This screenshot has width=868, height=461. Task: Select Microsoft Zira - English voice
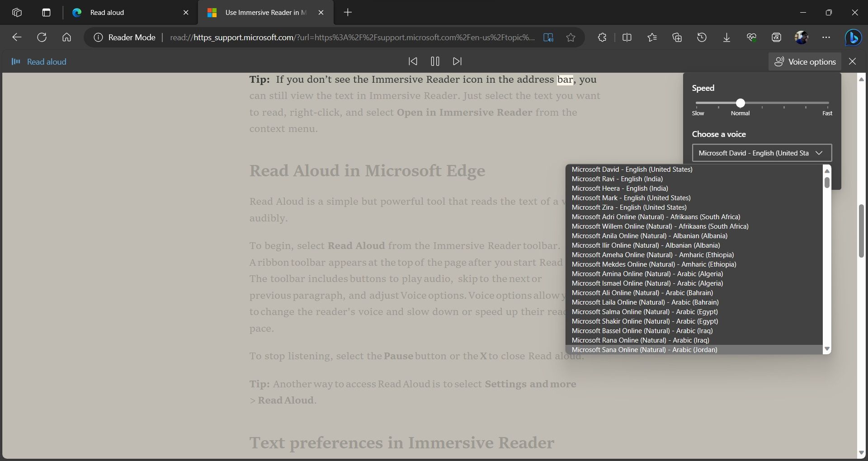pos(629,207)
